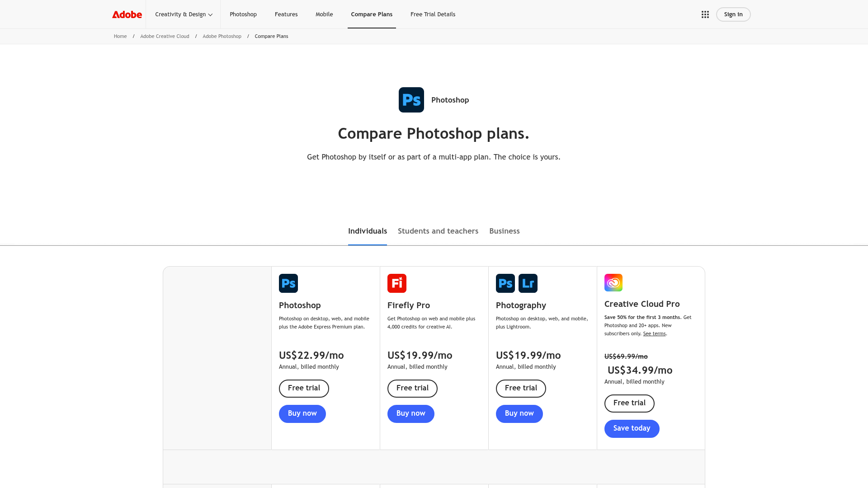Click the Save today button
868x488 pixels.
(632, 429)
